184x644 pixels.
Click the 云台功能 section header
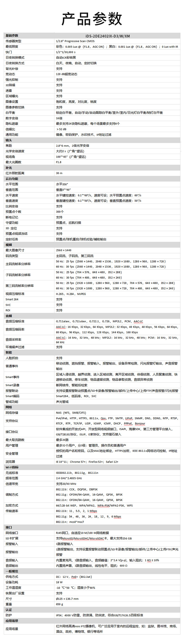12,179
